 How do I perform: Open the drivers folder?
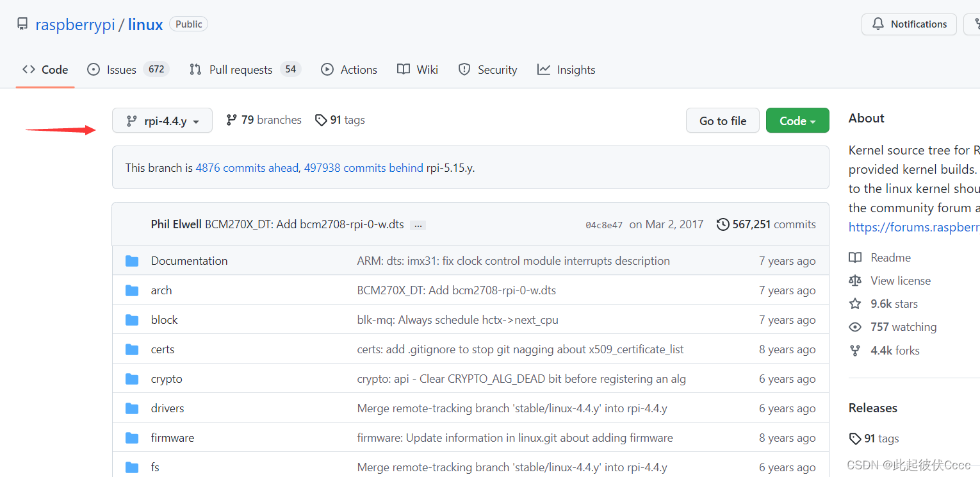(x=167, y=408)
